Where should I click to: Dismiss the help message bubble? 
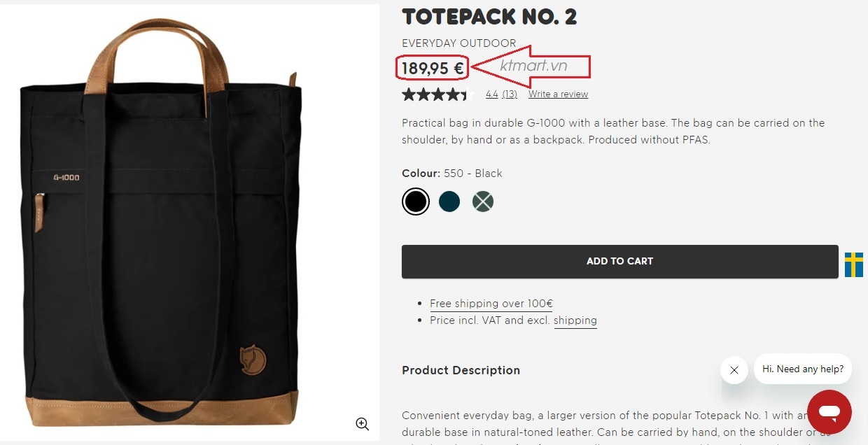(x=734, y=370)
